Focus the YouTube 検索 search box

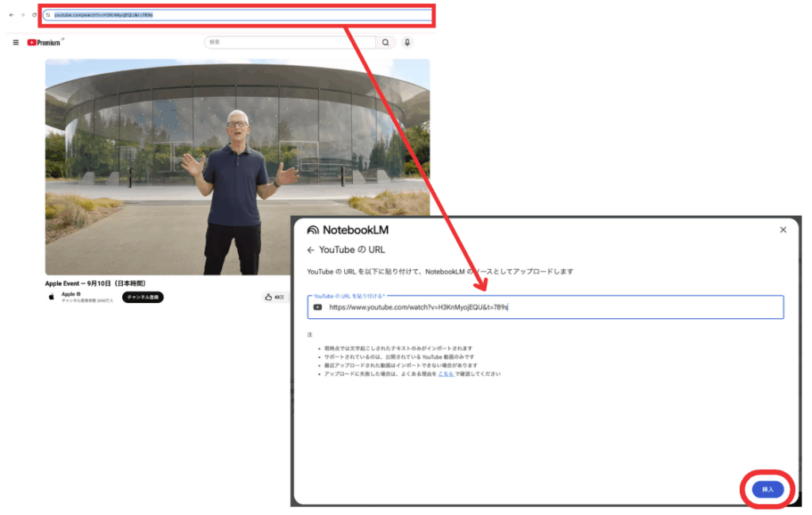[289, 43]
